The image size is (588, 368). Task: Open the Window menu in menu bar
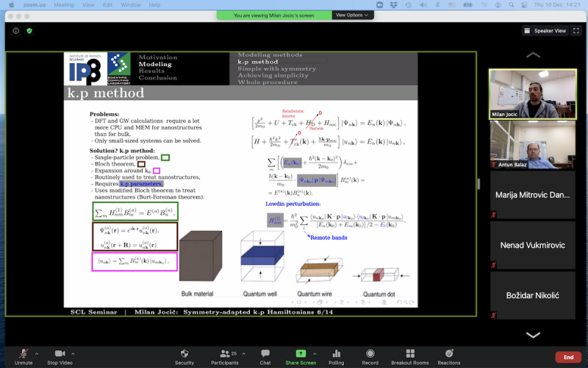pyautogui.click(x=132, y=4)
